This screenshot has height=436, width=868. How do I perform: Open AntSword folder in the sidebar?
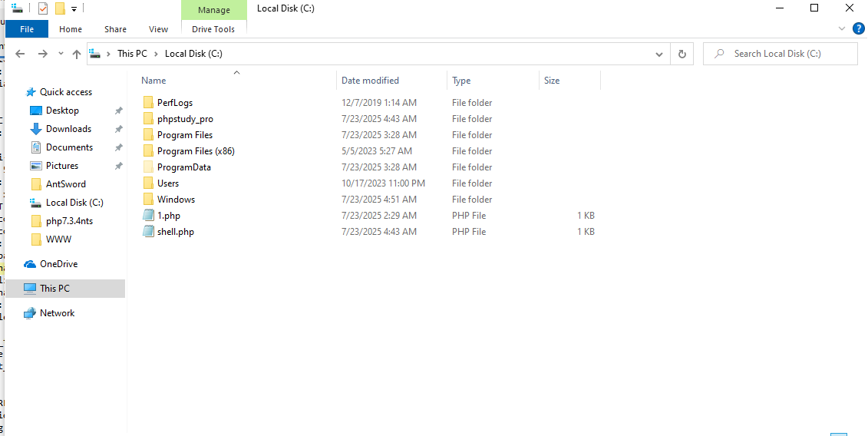pos(66,184)
